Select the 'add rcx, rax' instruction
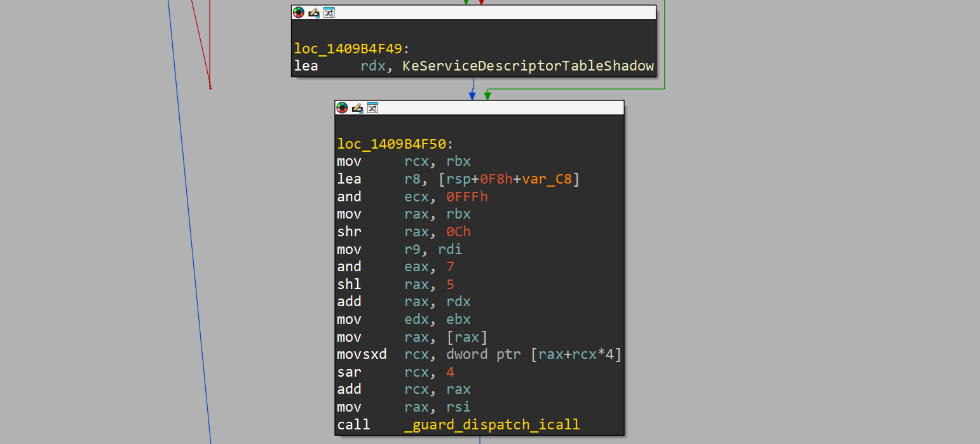Viewport: 980px width, 444px height. coord(404,389)
